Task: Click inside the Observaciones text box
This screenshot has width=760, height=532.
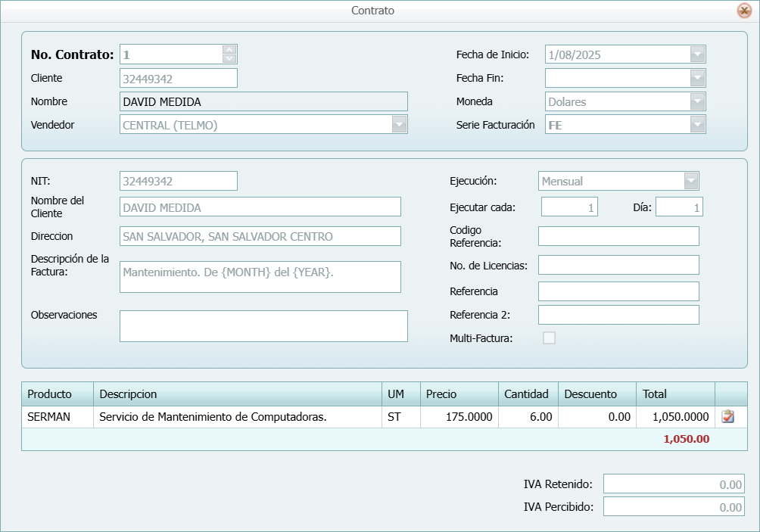Action: 263,325
